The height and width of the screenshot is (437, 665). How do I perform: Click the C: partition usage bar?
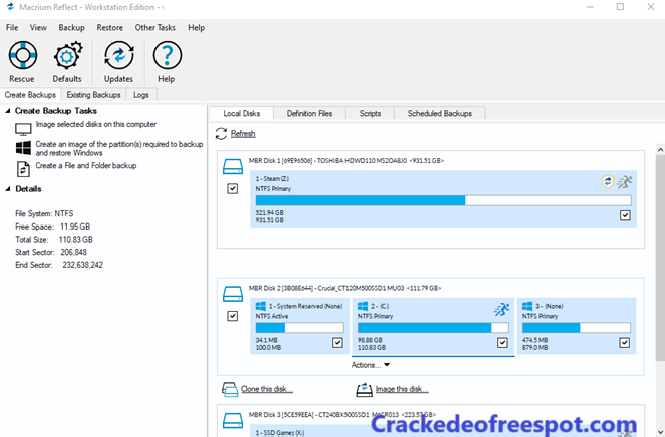[433, 328]
